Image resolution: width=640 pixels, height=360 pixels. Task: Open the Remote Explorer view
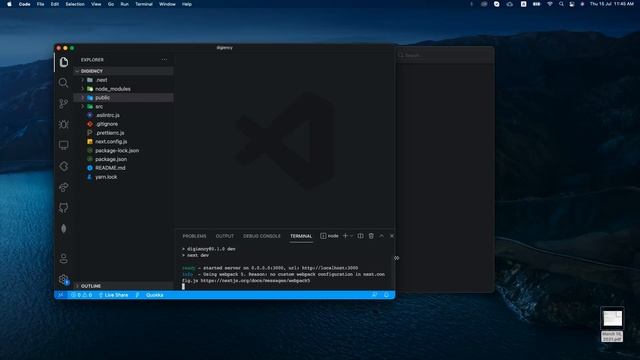tap(64, 145)
